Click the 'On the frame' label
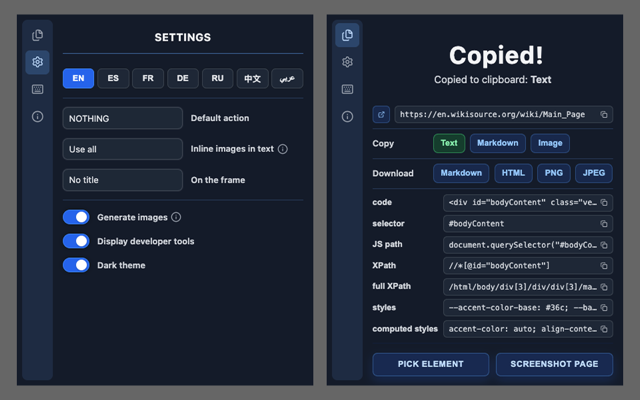Image resolution: width=640 pixels, height=400 pixels. point(218,180)
